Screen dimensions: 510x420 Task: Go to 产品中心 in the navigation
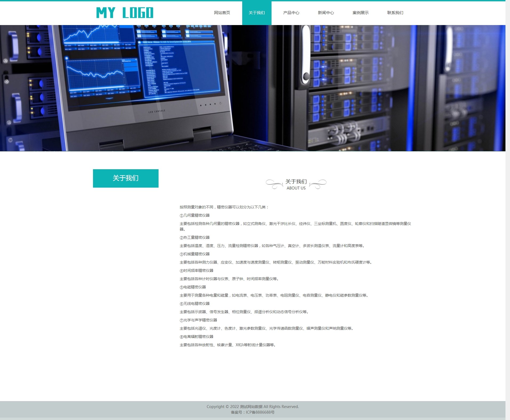(291, 13)
